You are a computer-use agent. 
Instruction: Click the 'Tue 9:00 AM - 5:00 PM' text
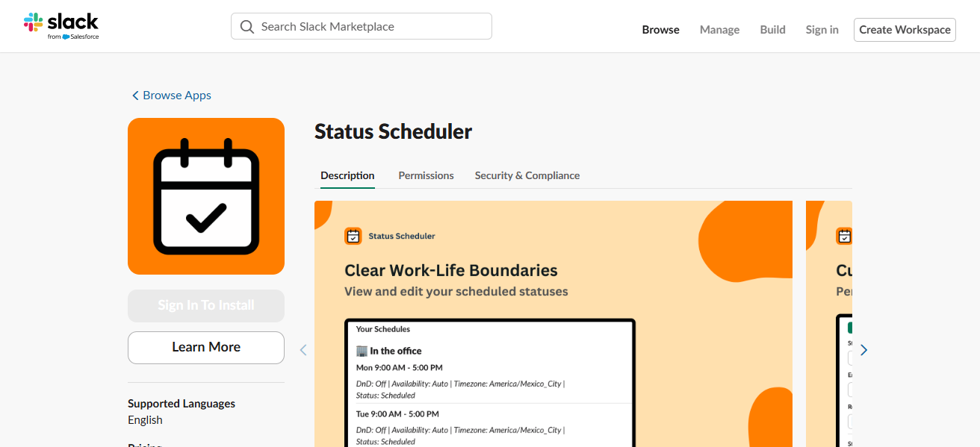coord(397,414)
